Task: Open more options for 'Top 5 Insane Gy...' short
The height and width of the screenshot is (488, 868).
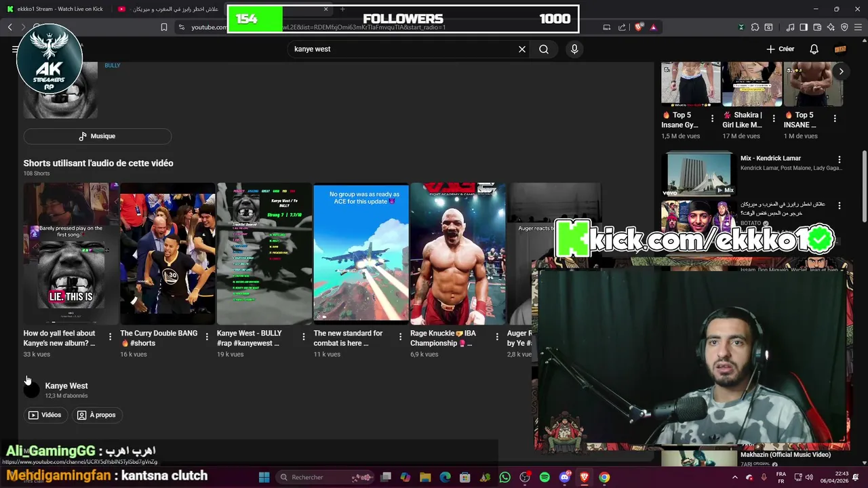Action: coord(712,118)
